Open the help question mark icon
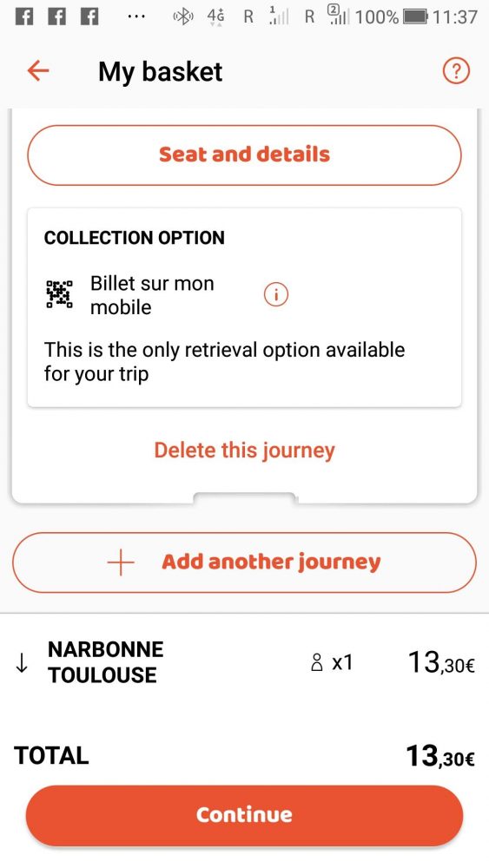Screen dimensions: 489x868 [456, 71]
